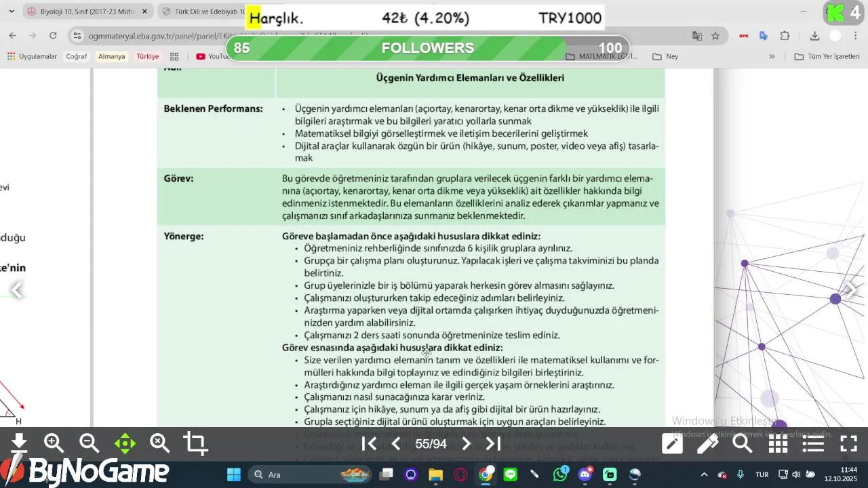Viewport: 868px width, 488px height.
Task: Expand the MATEMATİK EĞİTİ... bookmark folder
Action: (x=601, y=56)
